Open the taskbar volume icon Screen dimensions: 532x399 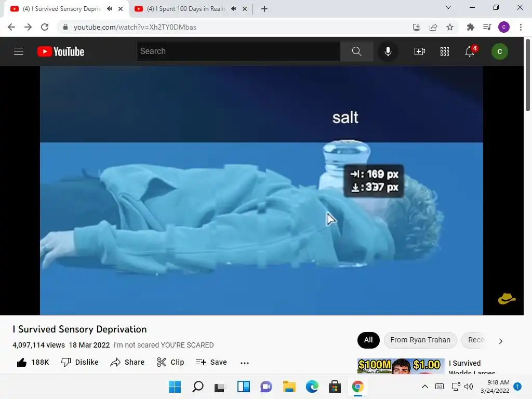coord(469,387)
